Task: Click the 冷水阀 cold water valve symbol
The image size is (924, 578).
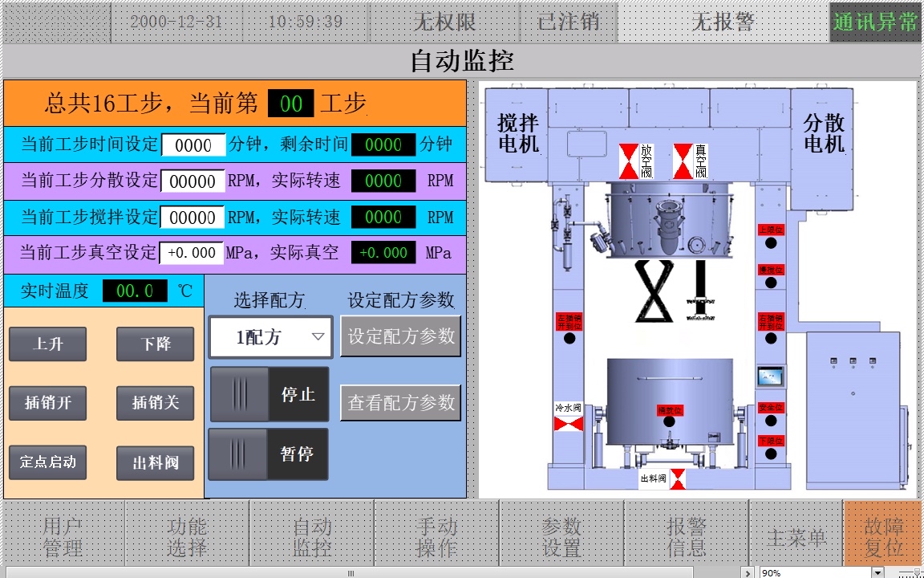Action: [x=568, y=424]
